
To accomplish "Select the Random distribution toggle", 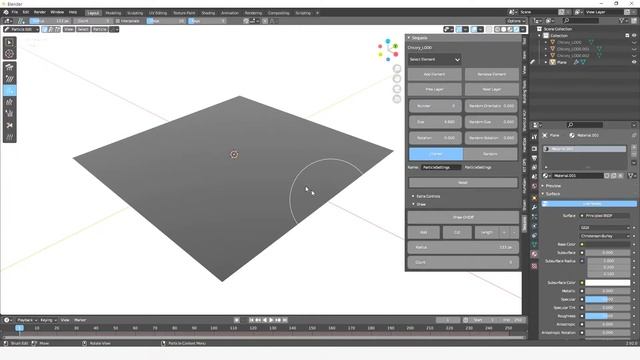I will [x=490, y=154].
